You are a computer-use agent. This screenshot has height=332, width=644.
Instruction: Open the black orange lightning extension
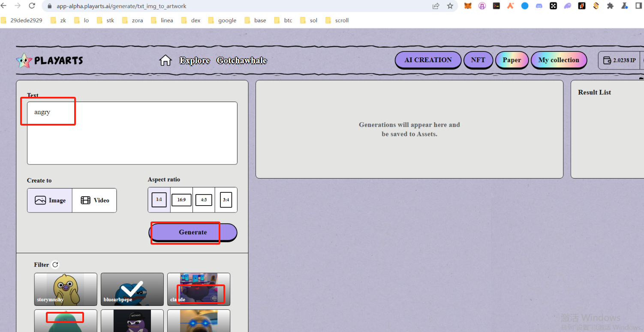coord(582,6)
